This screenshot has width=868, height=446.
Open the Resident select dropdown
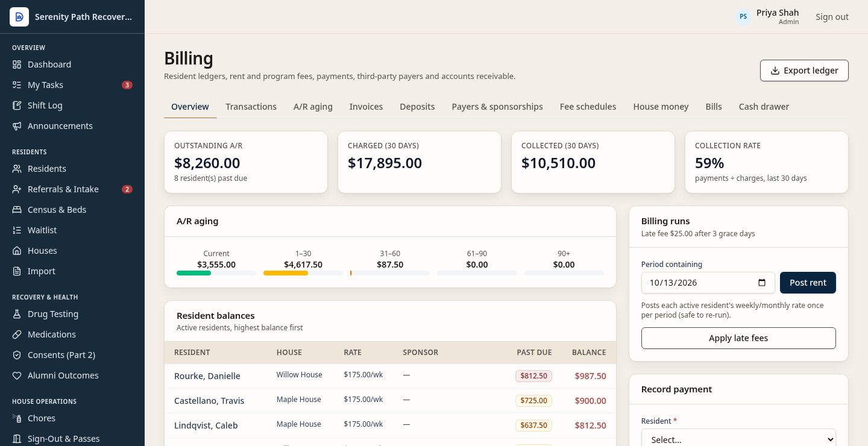click(738, 439)
